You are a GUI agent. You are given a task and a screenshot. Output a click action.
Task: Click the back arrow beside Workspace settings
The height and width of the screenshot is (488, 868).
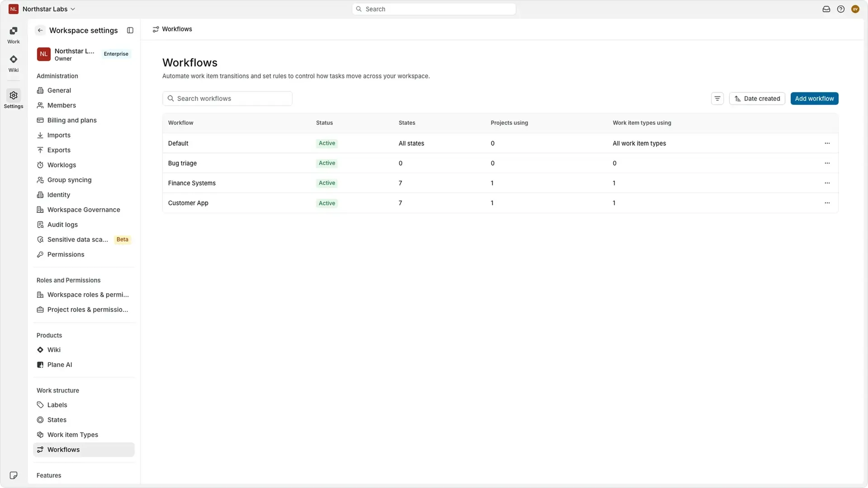40,30
